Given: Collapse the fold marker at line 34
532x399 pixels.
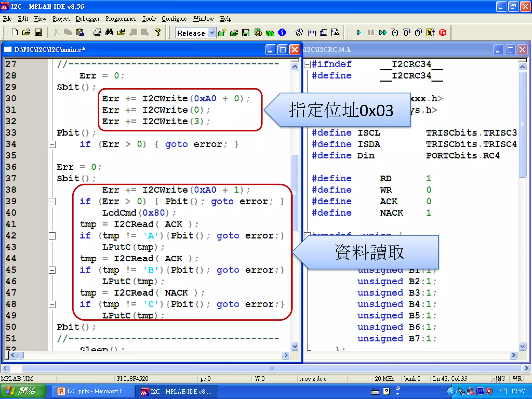Looking at the screenshot, I should pyautogui.click(x=52, y=144).
